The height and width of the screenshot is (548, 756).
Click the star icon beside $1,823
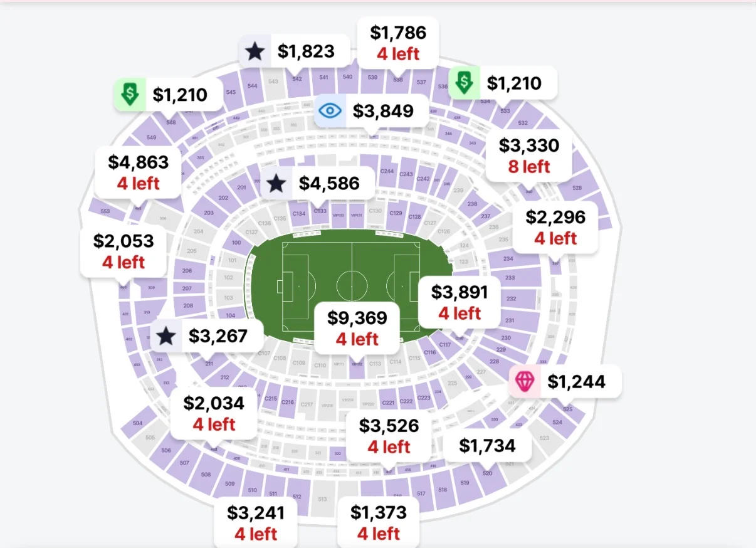point(255,51)
